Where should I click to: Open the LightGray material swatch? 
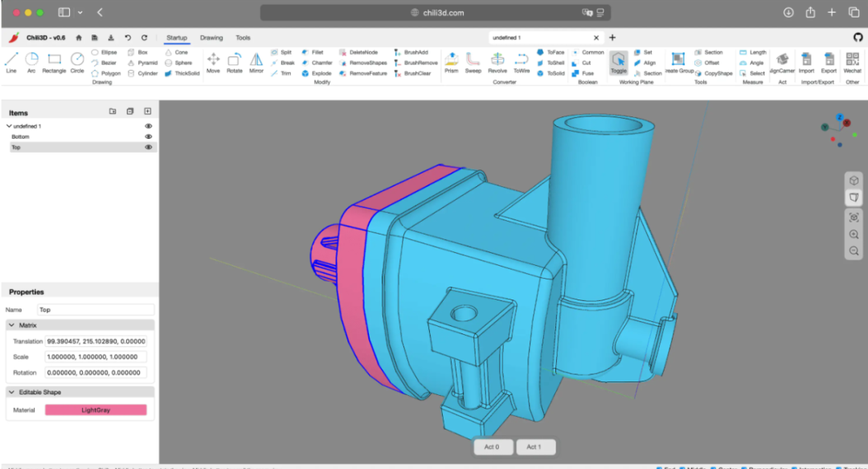[96, 410]
